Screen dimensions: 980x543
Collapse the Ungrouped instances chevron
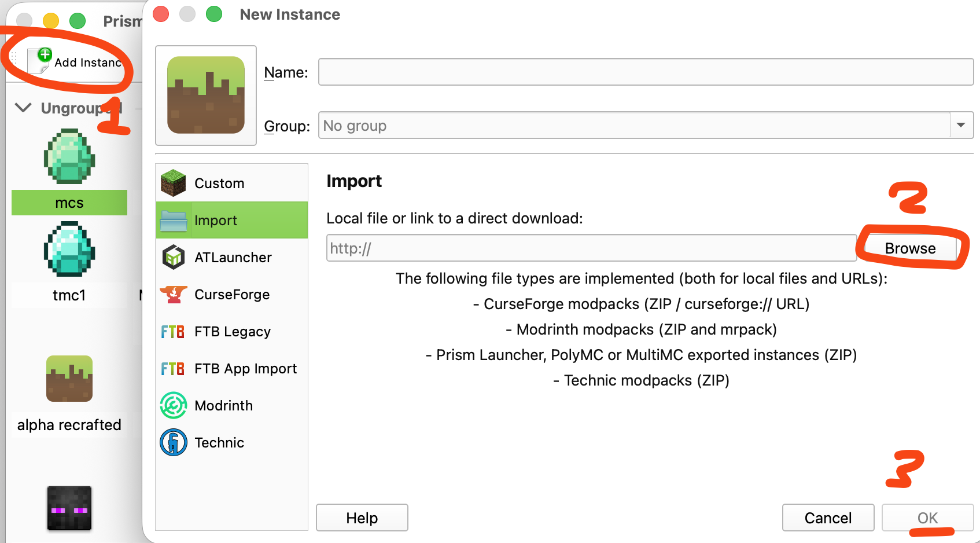point(23,108)
